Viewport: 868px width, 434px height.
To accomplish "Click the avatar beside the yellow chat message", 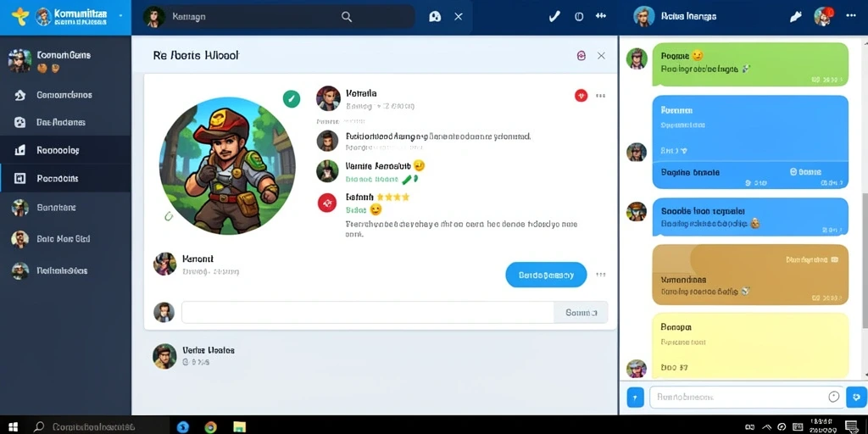I will click(x=636, y=369).
